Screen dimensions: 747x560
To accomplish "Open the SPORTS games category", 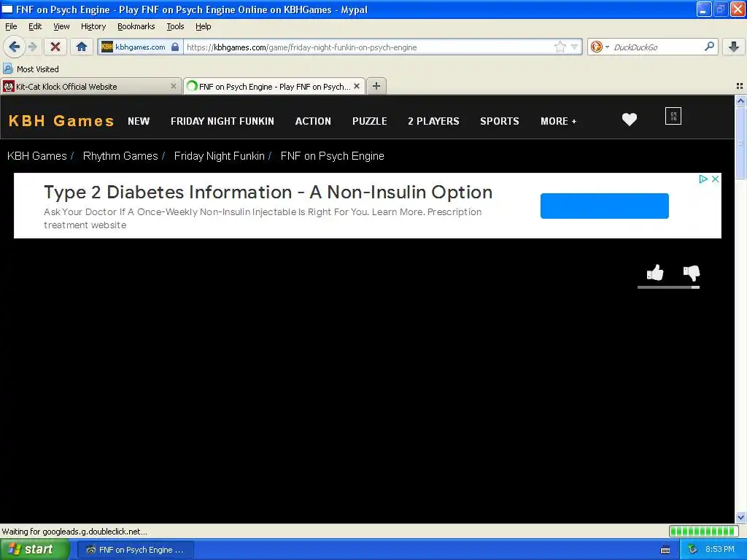I will coord(500,121).
